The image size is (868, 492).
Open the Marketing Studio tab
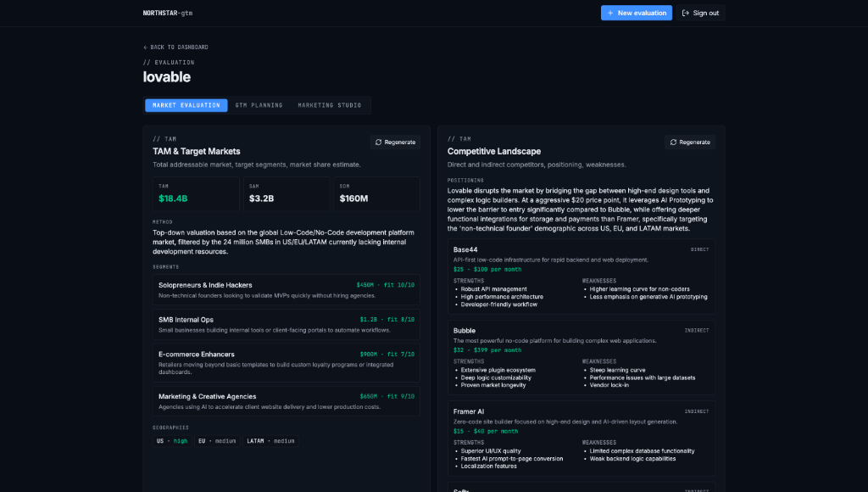point(330,105)
